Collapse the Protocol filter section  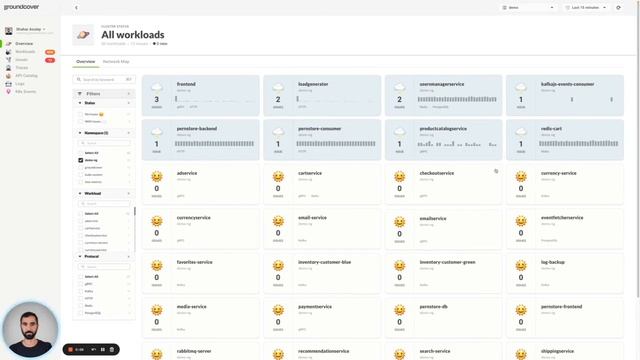coord(80,256)
